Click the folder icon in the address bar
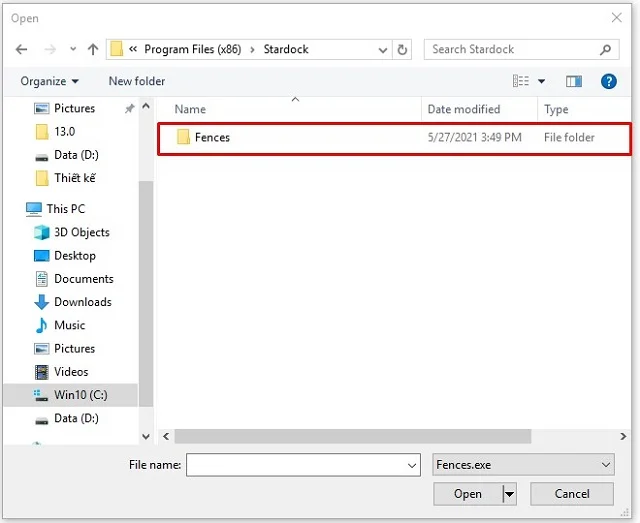The image size is (640, 523). 117,49
